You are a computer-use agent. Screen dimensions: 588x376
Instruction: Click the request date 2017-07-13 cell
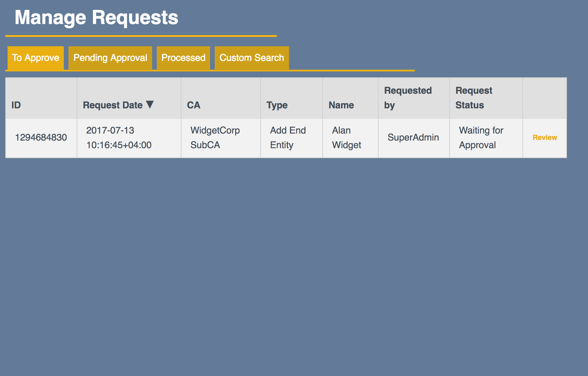[x=119, y=138]
